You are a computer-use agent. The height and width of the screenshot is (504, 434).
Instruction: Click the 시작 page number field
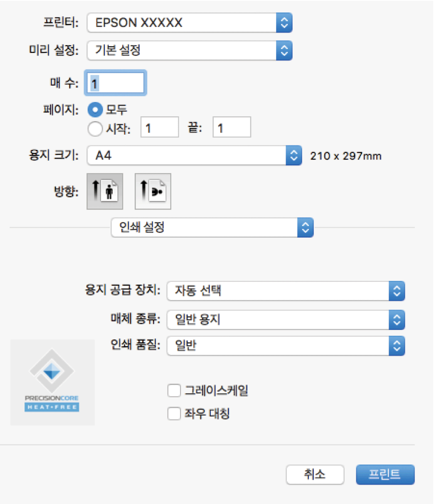pyautogui.click(x=160, y=128)
